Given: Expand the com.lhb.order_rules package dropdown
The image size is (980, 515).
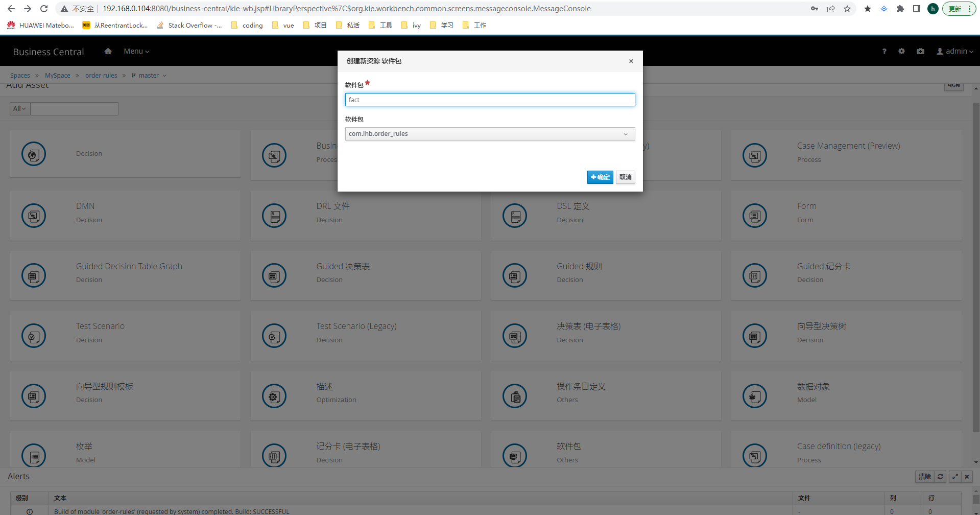Looking at the screenshot, I should coord(490,134).
